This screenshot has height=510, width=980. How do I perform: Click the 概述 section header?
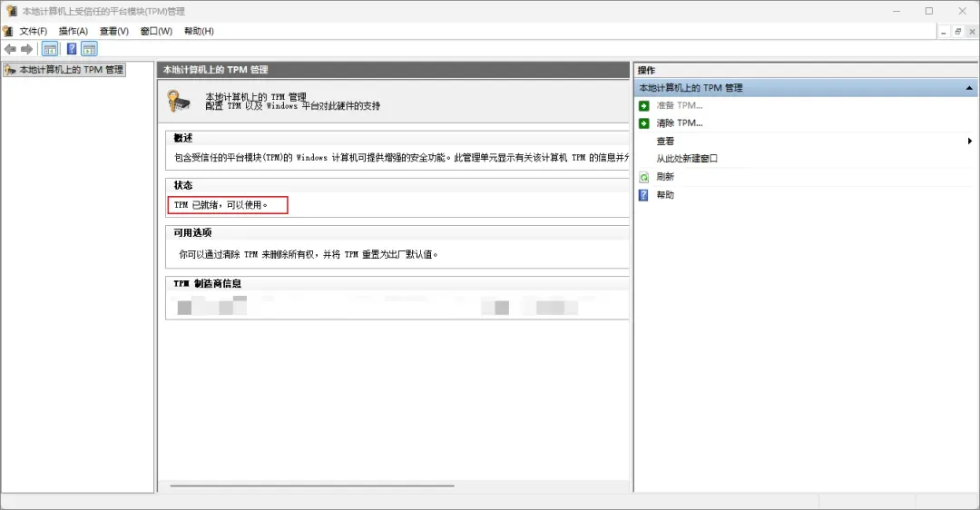pyautogui.click(x=183, y=138)
